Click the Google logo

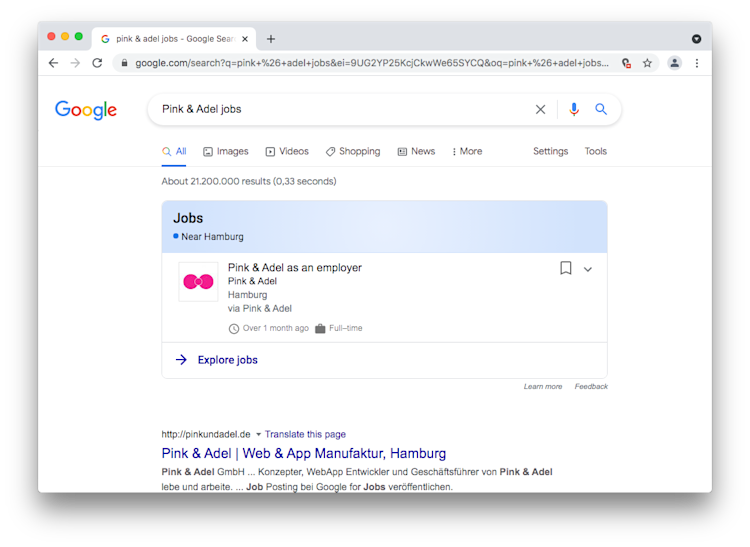pyautogui.click(x=86, y=110)
